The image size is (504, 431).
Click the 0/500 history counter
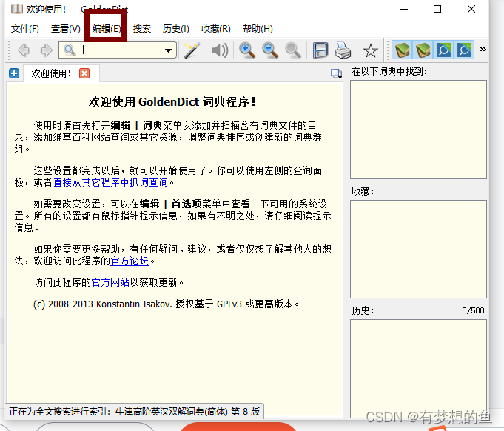[473, 310]
